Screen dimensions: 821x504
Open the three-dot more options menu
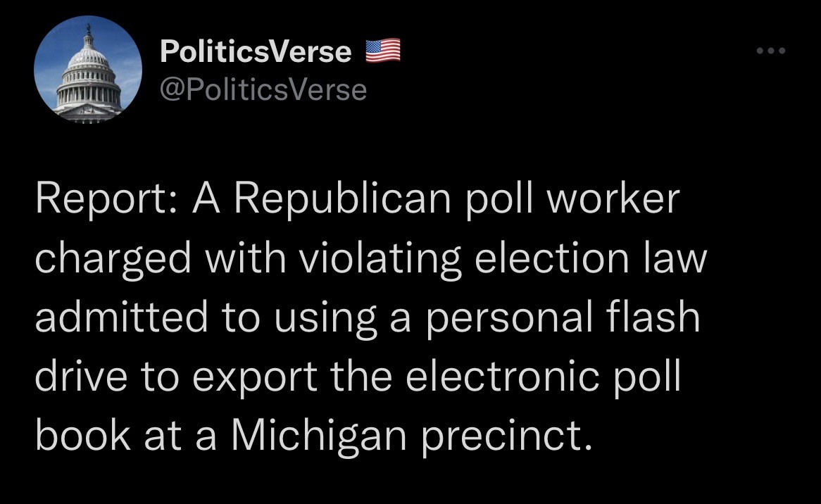point(771,51)
